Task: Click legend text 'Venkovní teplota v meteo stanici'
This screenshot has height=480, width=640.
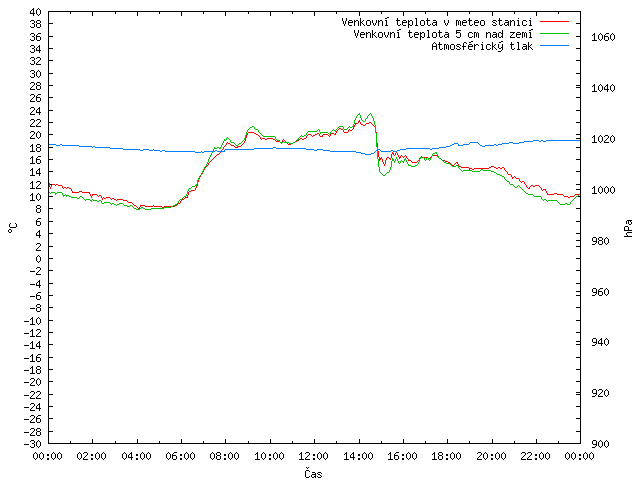Action: click(437, 22)
